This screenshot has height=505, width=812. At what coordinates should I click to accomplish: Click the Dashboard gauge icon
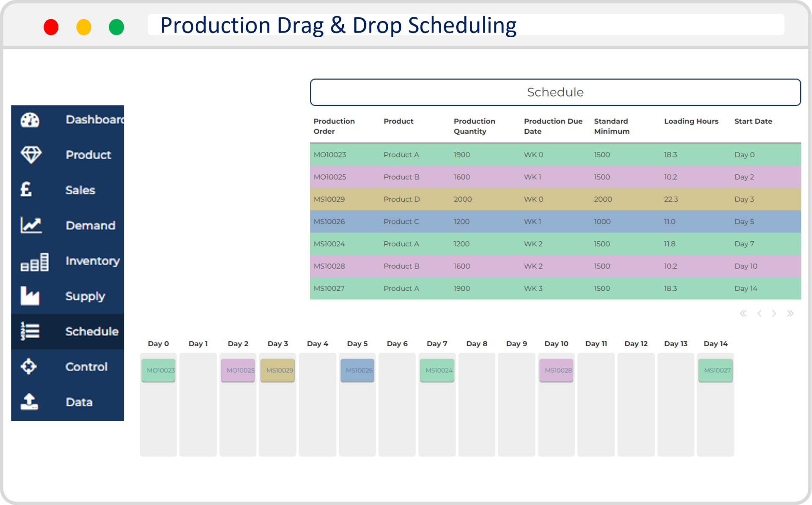click(x=30, y=120)
